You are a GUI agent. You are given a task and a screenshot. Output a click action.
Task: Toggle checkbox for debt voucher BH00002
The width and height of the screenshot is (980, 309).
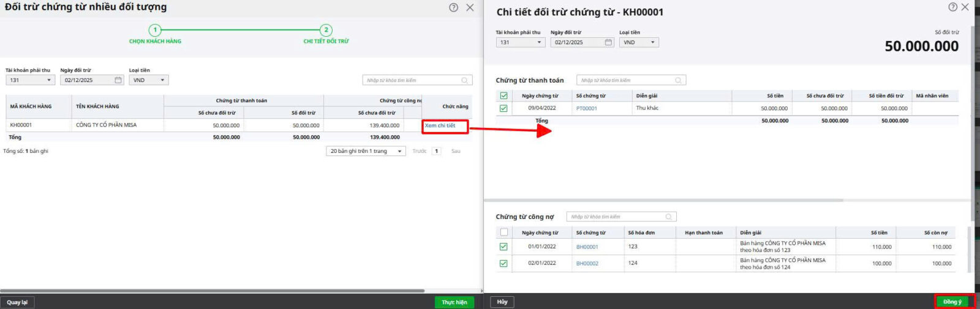(x=503, y=263)
